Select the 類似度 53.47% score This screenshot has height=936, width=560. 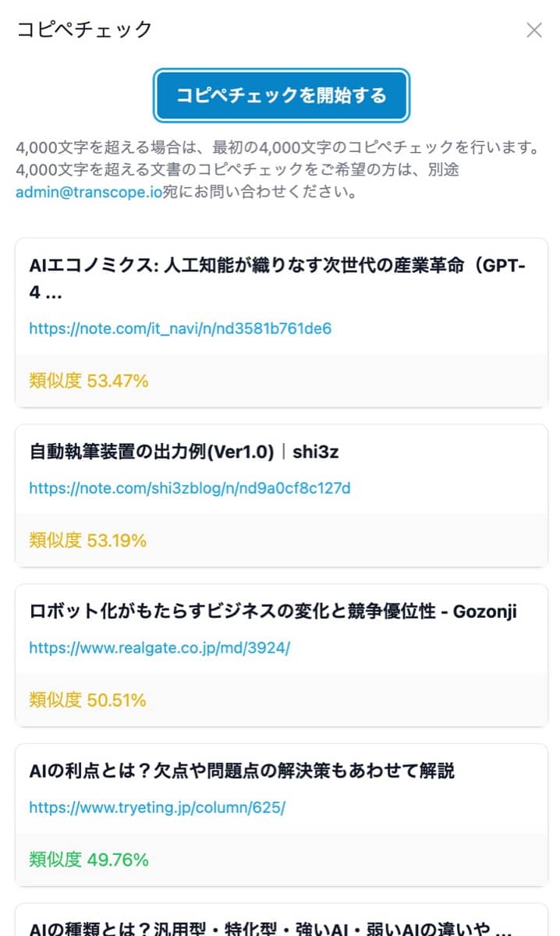(89, 381)
